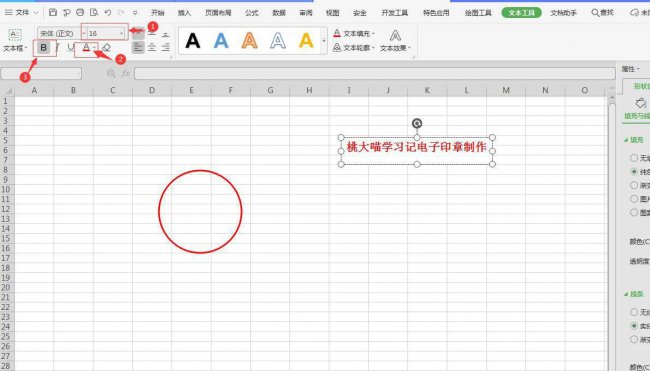Viewport: 650px width, 371px height.
Task: Select left text alignment icon
Action: coord(138,48)
